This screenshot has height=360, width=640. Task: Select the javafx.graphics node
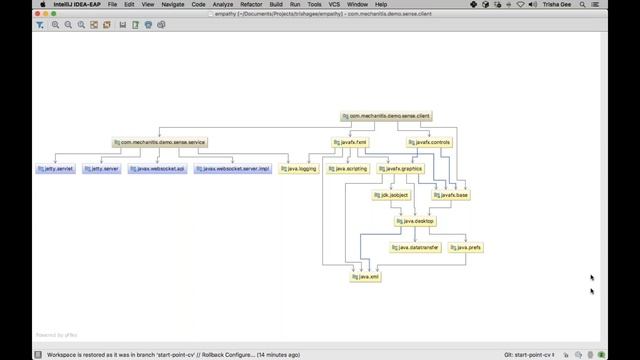coord(400,169)
